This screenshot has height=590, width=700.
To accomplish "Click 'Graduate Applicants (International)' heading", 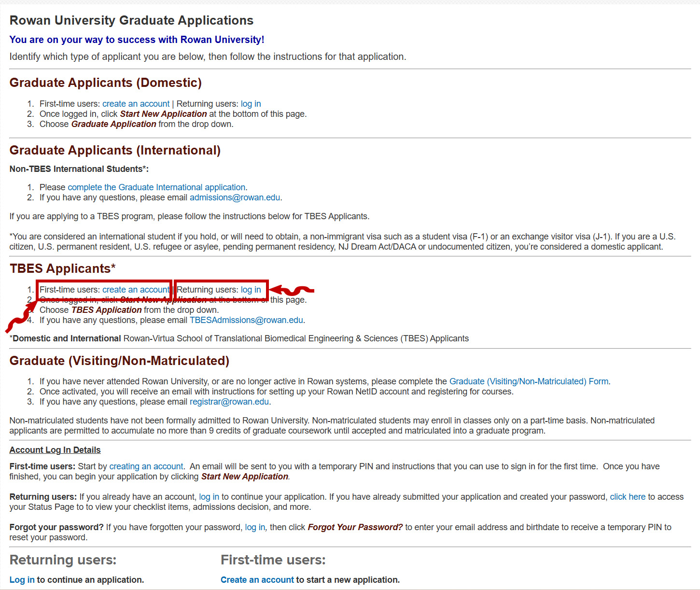I will (x=115, y=150).
